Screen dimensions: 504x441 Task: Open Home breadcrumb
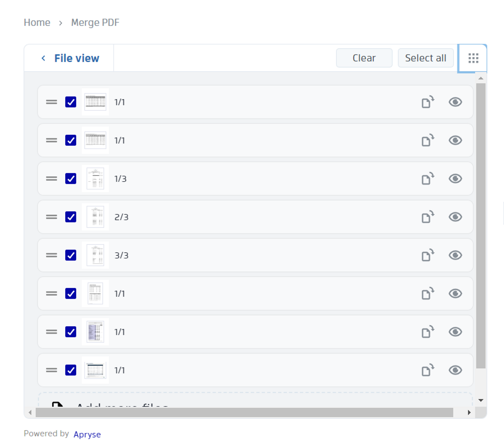coord(37,23)
